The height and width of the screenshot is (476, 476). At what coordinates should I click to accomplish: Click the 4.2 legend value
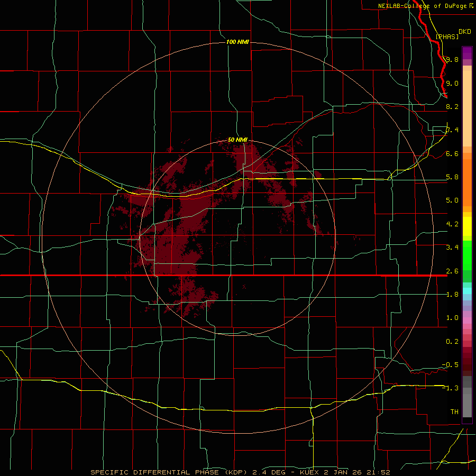(x=452, y=224)
